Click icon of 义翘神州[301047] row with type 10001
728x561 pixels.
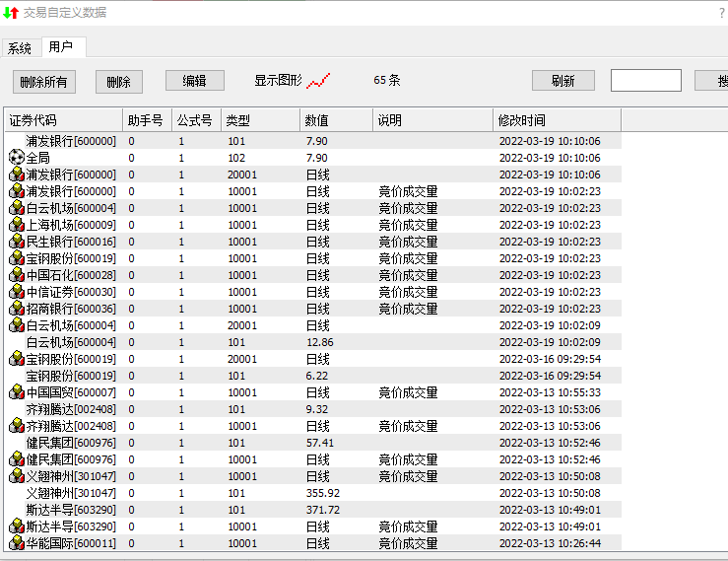click(x=16, y=476)
